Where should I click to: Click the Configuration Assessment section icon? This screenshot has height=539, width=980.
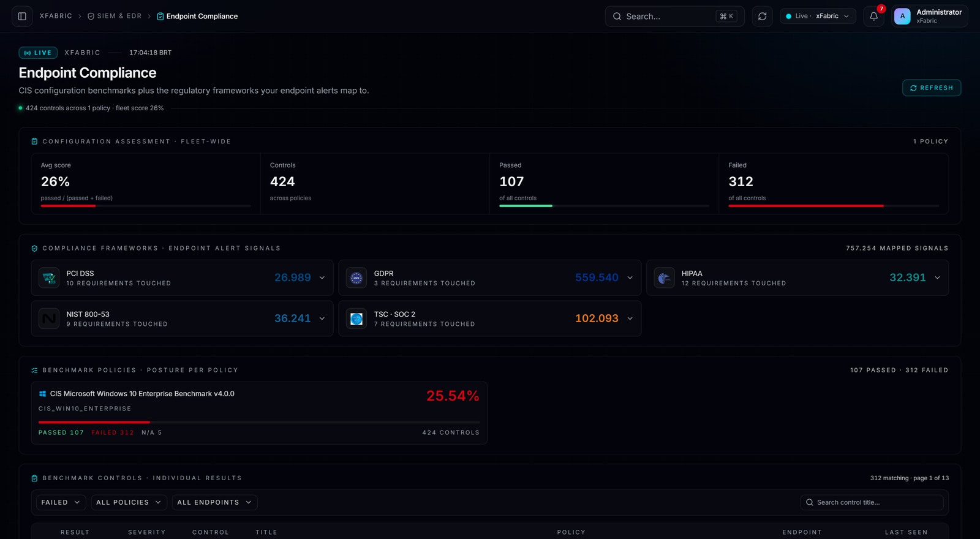tap(34, 141)
